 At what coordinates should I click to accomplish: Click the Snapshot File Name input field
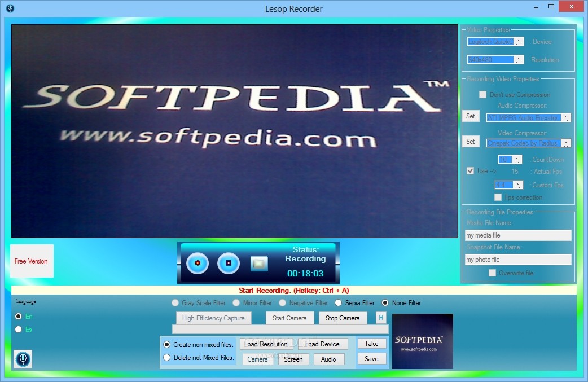click(x=518, y=260)
